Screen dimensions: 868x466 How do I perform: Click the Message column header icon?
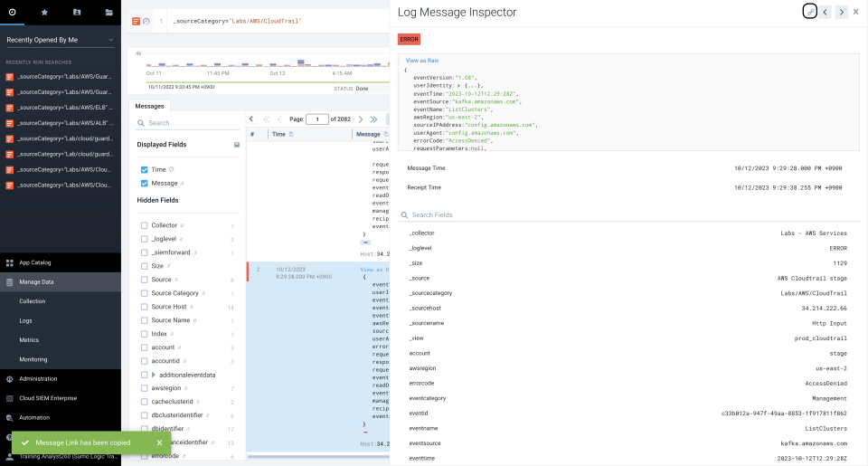click(x=386, y=134)
